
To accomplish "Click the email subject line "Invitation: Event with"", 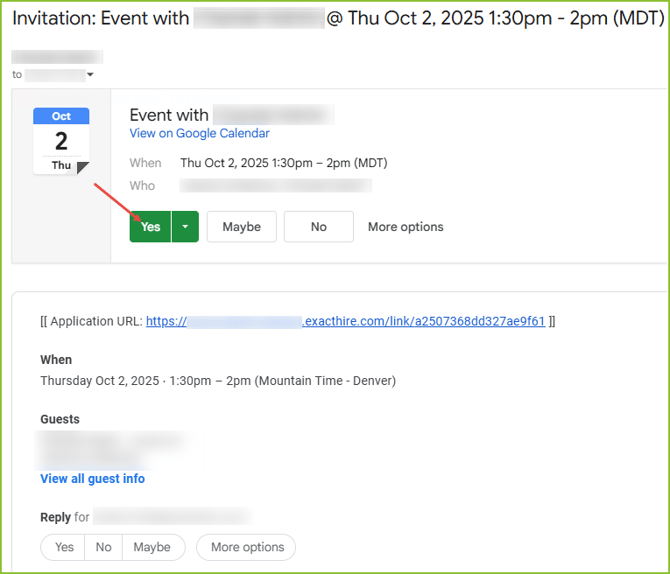I will [x=100, y=18].
